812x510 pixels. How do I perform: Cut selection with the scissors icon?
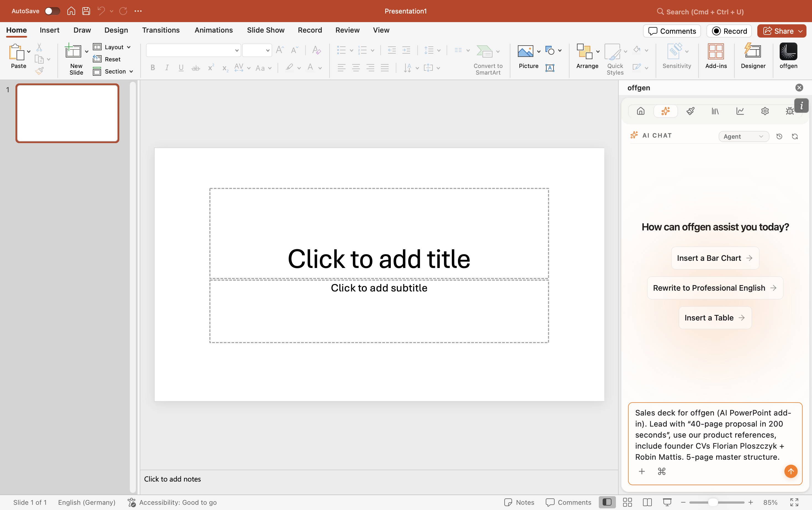[39, 47]
